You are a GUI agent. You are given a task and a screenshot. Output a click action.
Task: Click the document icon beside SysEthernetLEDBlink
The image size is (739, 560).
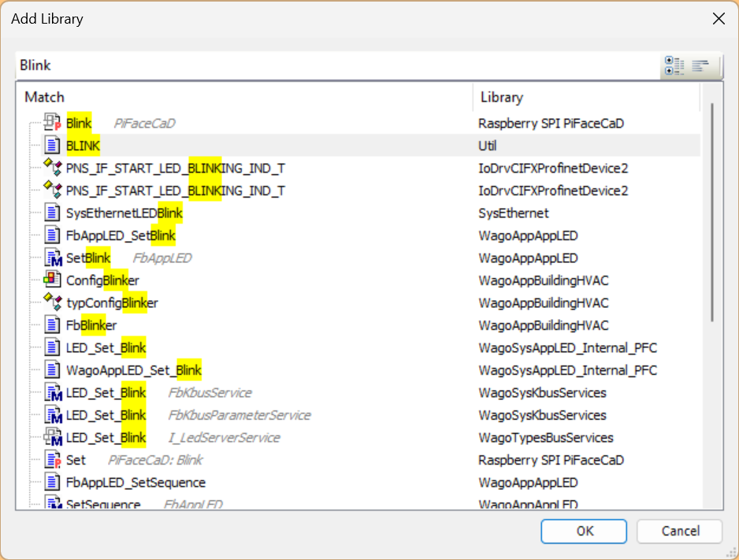(x=52, y=213)
